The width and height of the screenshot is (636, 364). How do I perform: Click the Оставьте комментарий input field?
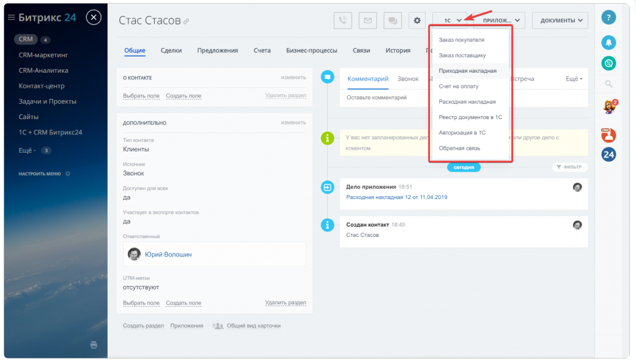(464, 98)
